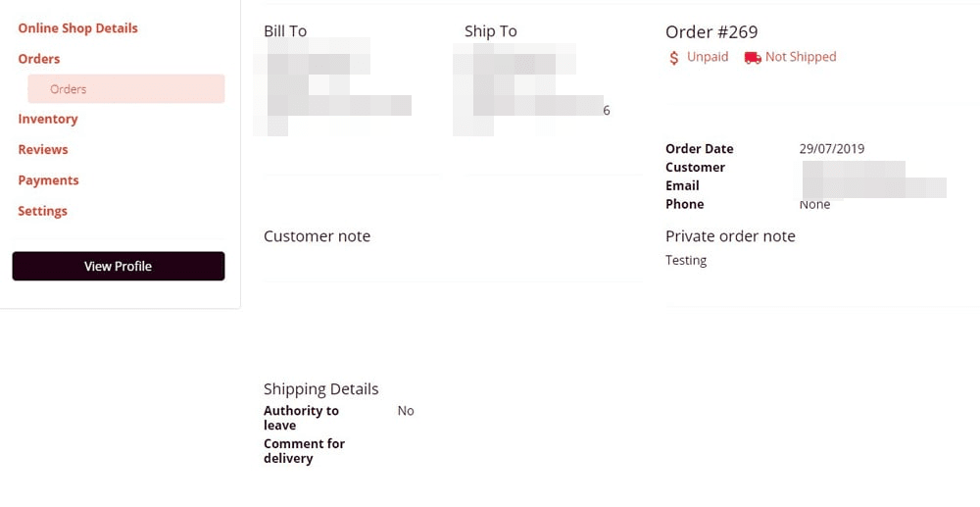Click the Bill To heading
The width and height of the screenshot is (980, 507).
[x=285, y=31]
